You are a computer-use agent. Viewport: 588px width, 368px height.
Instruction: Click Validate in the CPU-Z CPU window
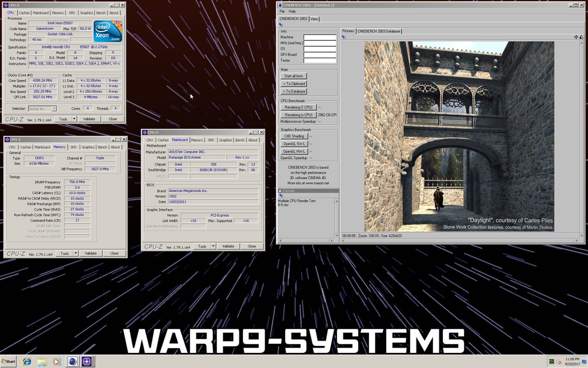click(x=89, y=119)
